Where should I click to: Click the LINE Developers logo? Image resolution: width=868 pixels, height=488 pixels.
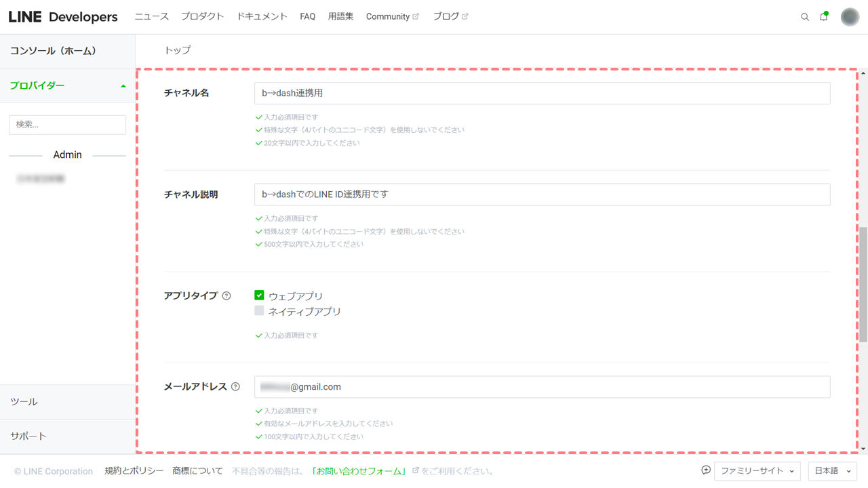[63, 17]
